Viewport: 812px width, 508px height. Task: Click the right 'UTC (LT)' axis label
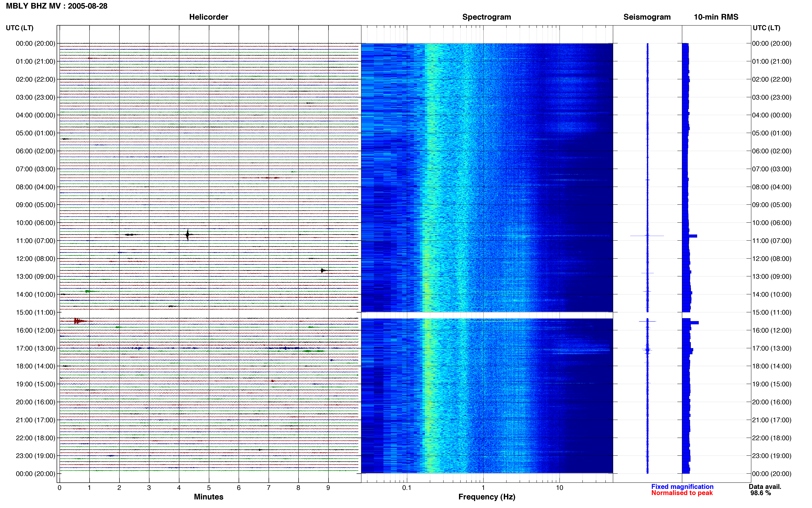click(x=767, y=28)
